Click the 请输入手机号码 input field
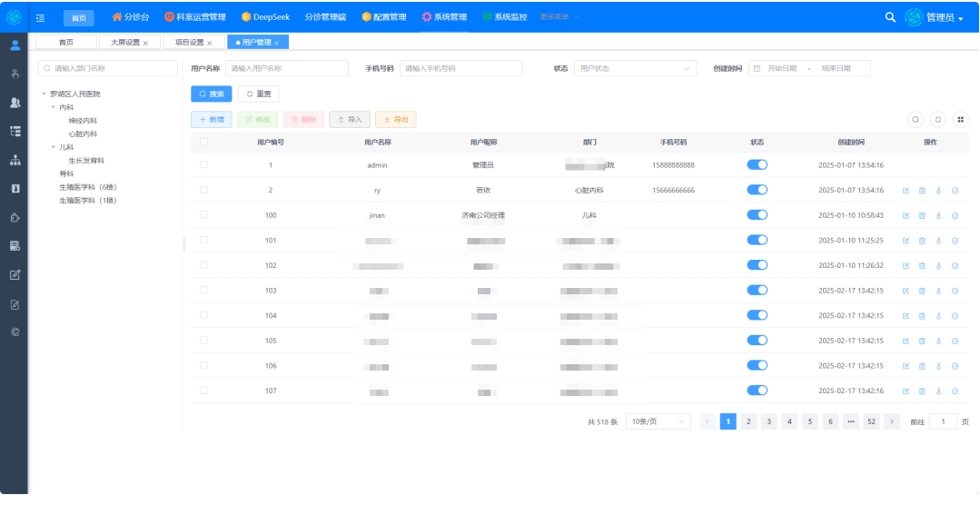980x505 pixels. [x=460, y=68]
